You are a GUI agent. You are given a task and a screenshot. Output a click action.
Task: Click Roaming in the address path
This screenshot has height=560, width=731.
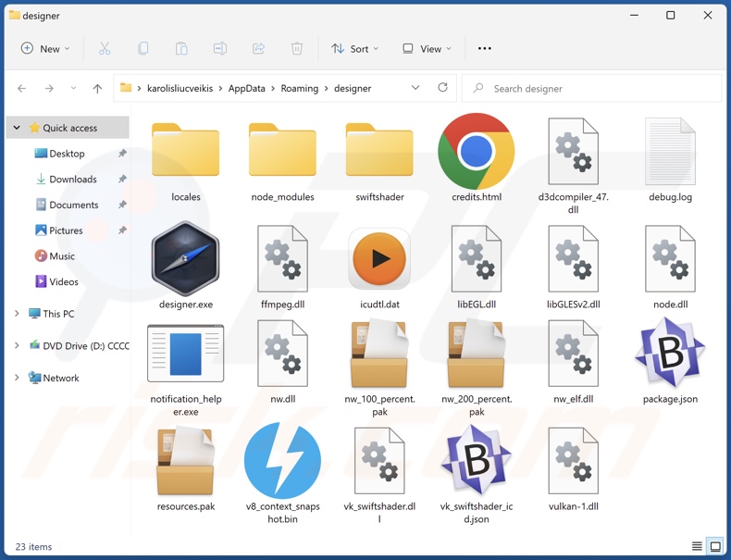[299, 89]
